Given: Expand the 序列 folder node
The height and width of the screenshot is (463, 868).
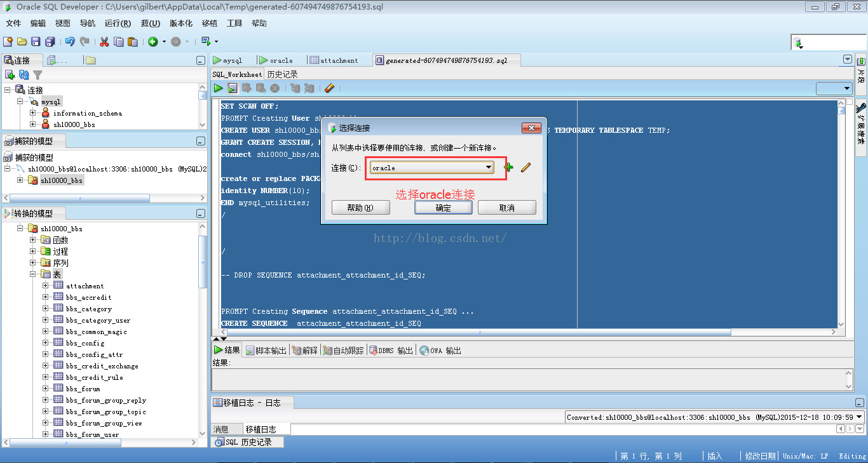Looking at the screenshot, I should pyautogui.click(x=33, y=263).
